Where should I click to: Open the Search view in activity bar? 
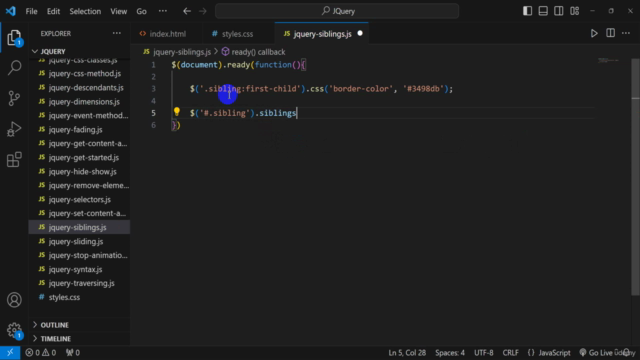(14, 68)
